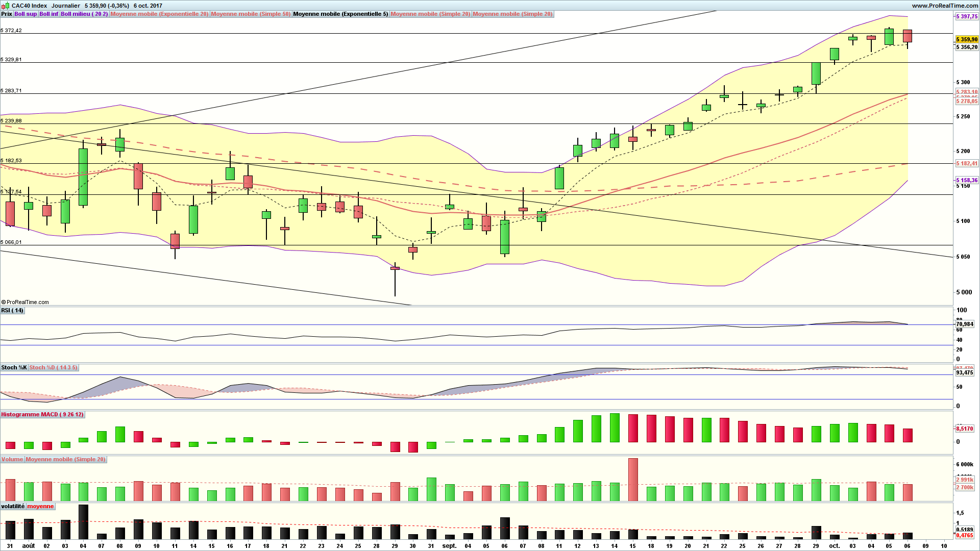Click Moyenne mobile (Simple 50) label

(251, 14)
